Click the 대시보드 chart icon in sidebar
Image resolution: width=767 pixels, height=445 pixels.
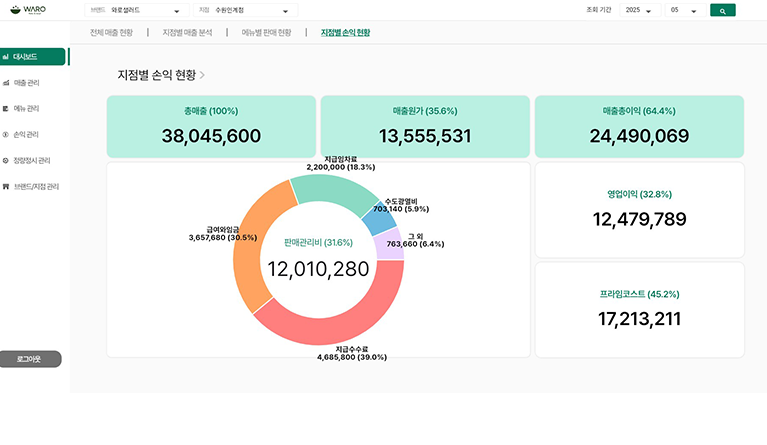[x=6, y=57]
